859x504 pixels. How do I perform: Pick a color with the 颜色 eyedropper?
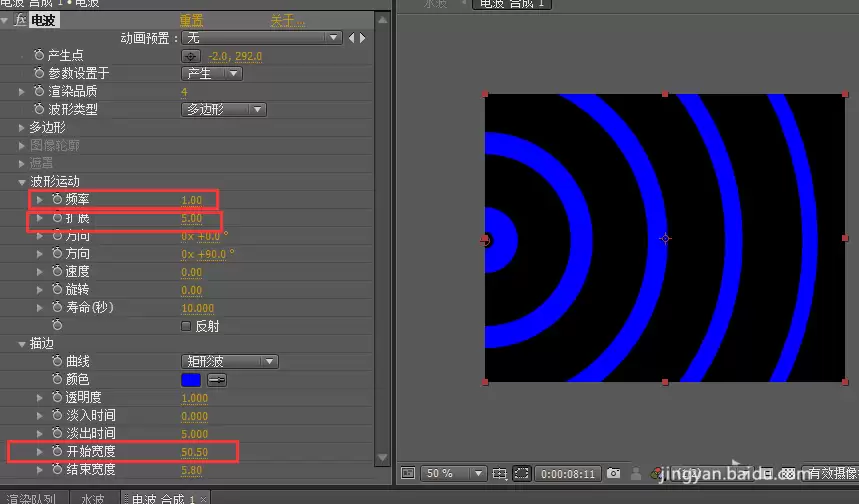217,380
